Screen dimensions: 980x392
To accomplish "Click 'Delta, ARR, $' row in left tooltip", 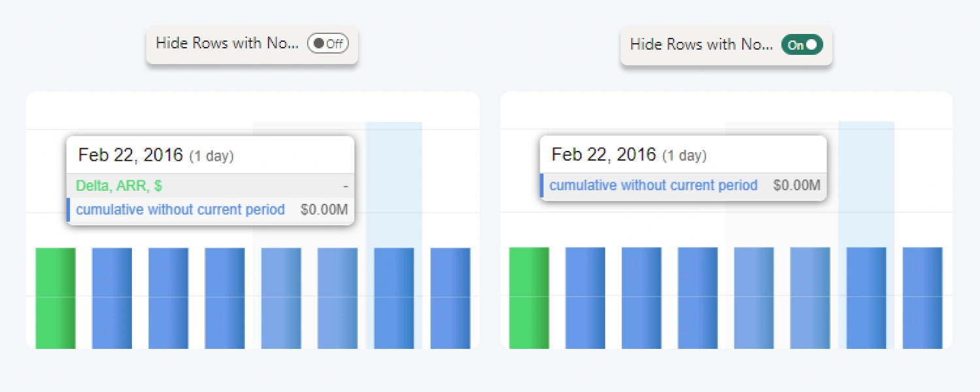I will pos(210,186).
